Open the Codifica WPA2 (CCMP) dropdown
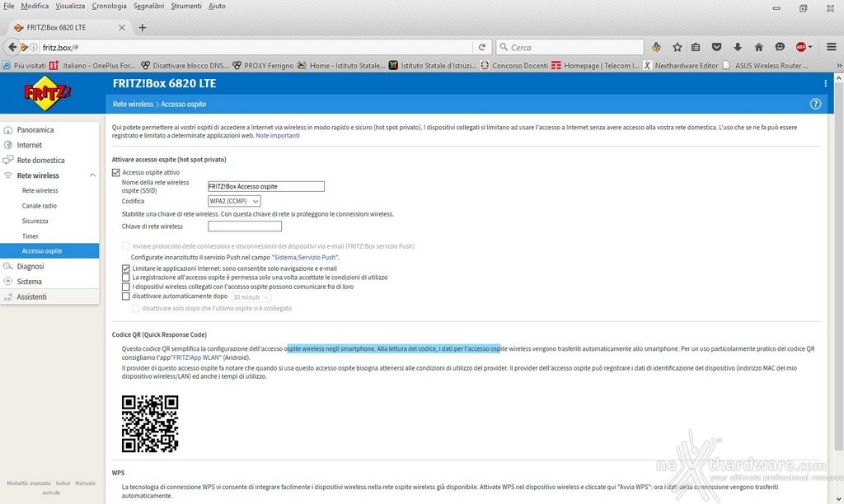Screen dimensions: 844x504 (x=234, y=201)
